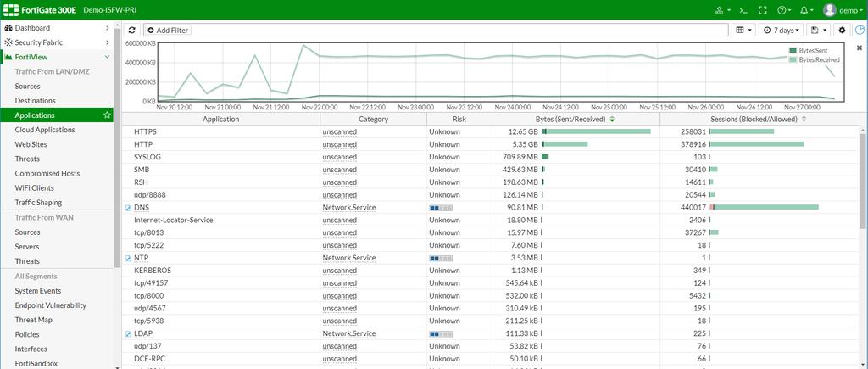Open Destinations in the sidebar
The height and width of the screenshot is (369, 868).
36,101
